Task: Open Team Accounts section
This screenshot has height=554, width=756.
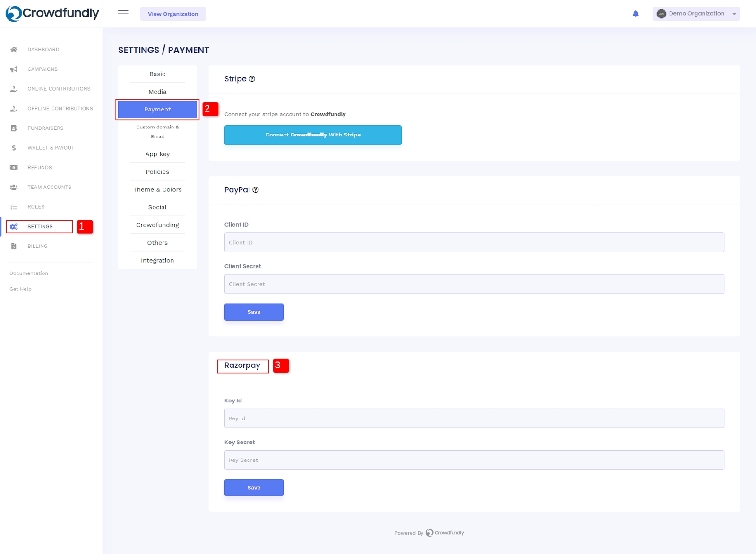Action: pos(50,188)
